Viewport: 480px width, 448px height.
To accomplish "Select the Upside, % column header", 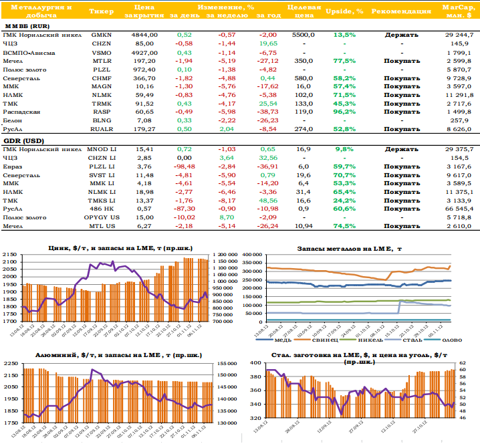I will (344, 11).
